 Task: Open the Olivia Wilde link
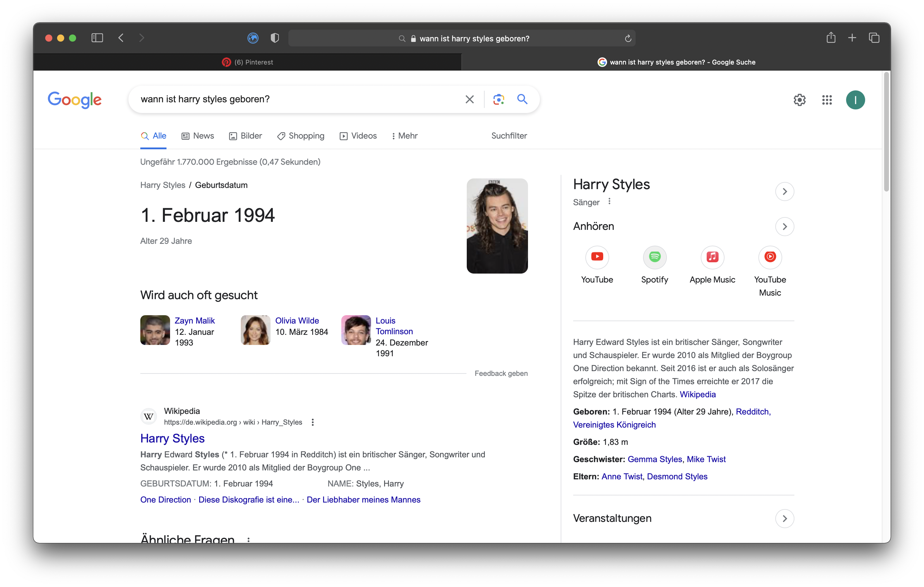(297, 321)
